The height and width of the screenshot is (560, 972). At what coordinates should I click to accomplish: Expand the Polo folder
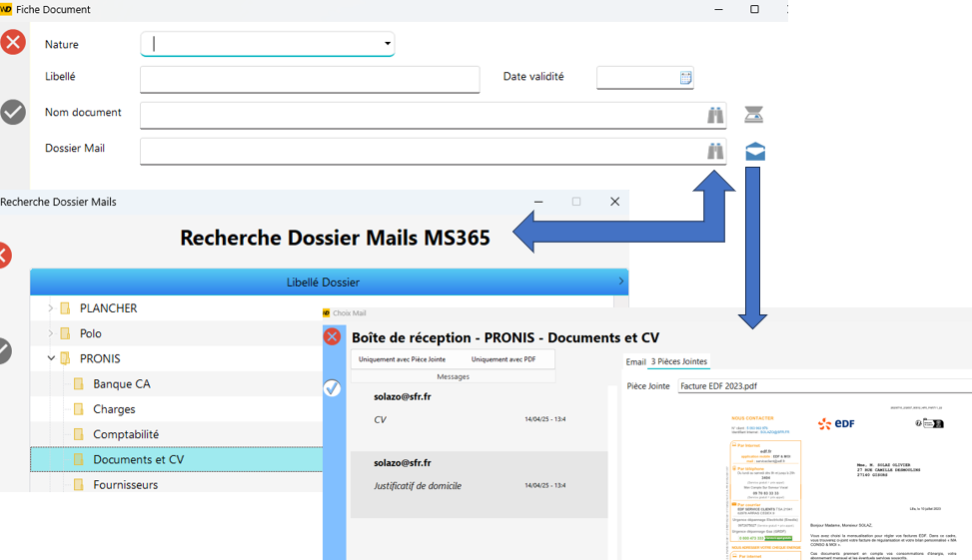(x=50, y=333)
